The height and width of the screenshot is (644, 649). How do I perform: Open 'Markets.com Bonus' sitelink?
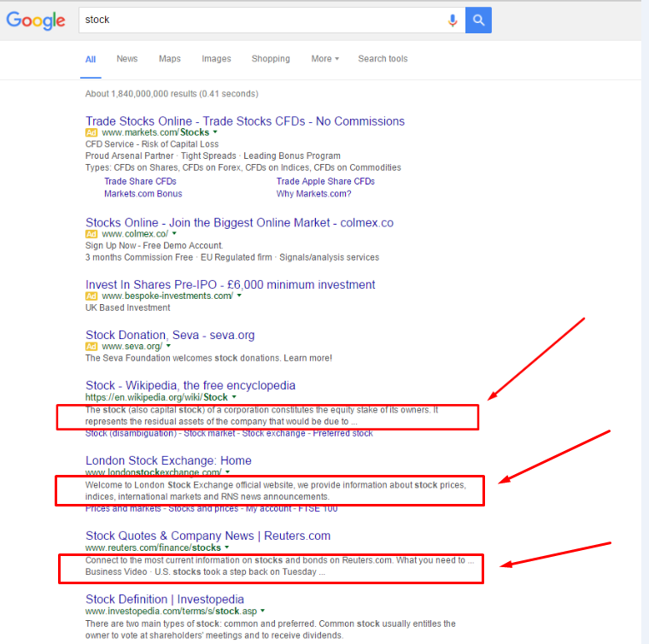pos(143,194)
